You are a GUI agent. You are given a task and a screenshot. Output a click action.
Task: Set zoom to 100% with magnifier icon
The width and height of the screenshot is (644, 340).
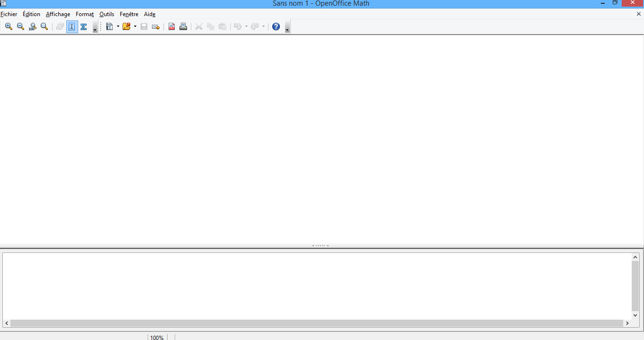tap(32, 27)
